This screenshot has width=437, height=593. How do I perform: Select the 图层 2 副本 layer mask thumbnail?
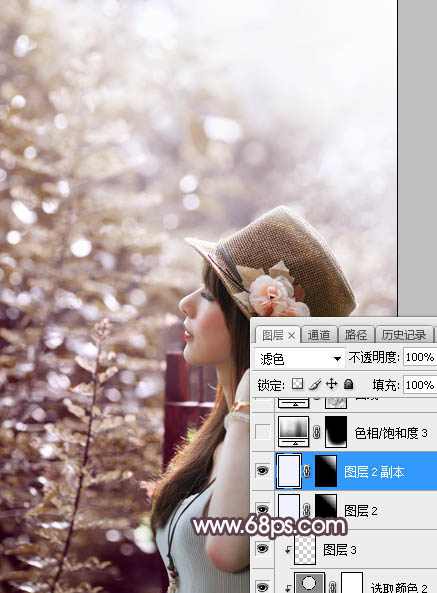(x=325, y=471)
